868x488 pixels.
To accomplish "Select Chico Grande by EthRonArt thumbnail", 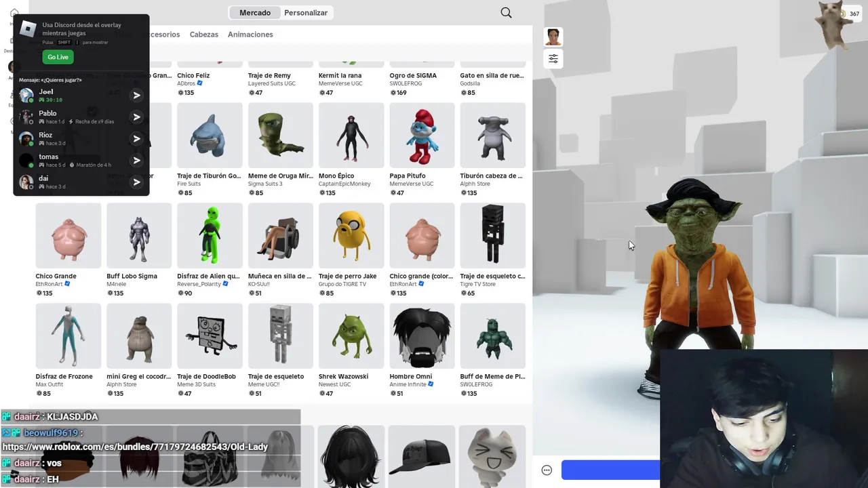I will pos(68,236).
